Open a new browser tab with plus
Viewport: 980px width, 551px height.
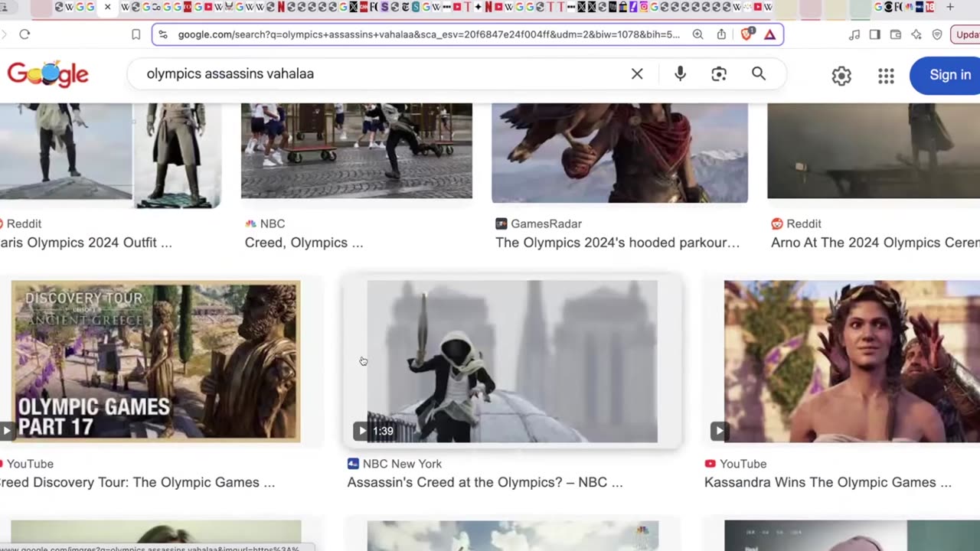pos(950,7)
